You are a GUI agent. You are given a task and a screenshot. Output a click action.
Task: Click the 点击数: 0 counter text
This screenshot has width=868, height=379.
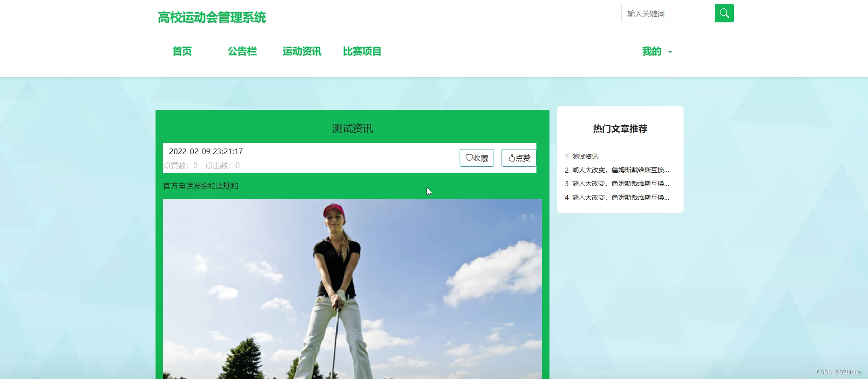click(x=223, y=165)
